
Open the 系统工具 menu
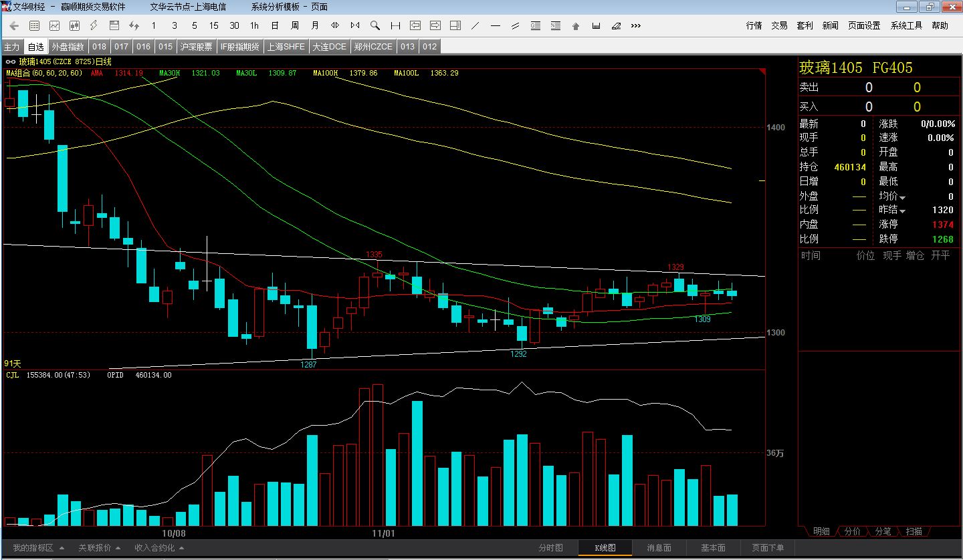pyautogui.click(x=906, y=25)
